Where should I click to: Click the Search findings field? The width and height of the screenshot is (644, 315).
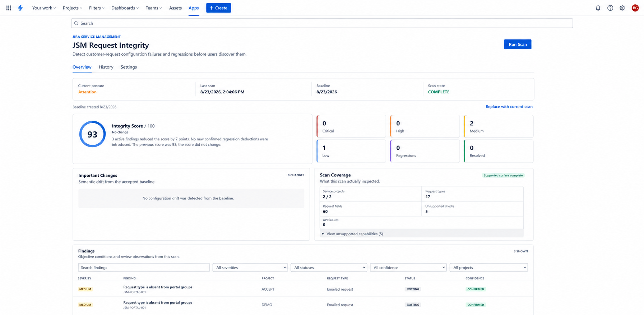[144, 268]
